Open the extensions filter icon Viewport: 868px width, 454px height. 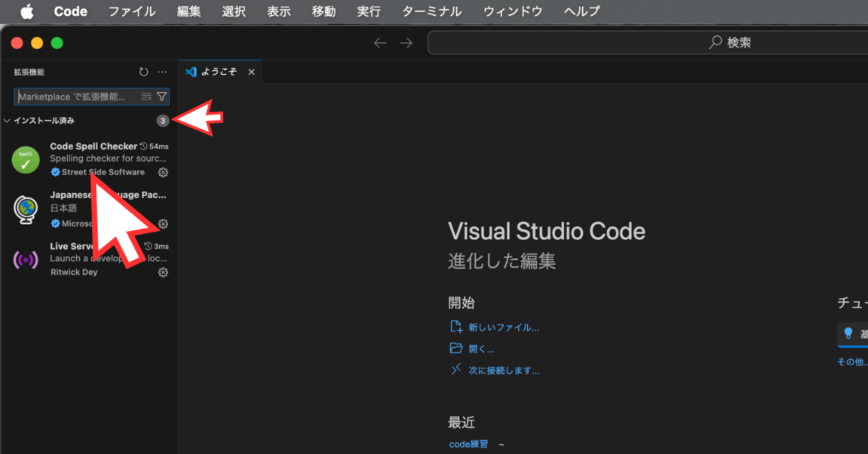click(x=162, y=96)
